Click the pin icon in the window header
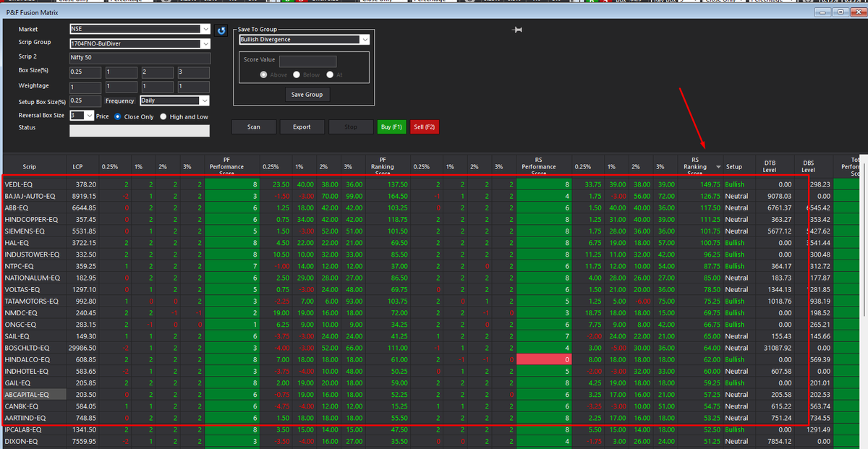 click(517, 30)
